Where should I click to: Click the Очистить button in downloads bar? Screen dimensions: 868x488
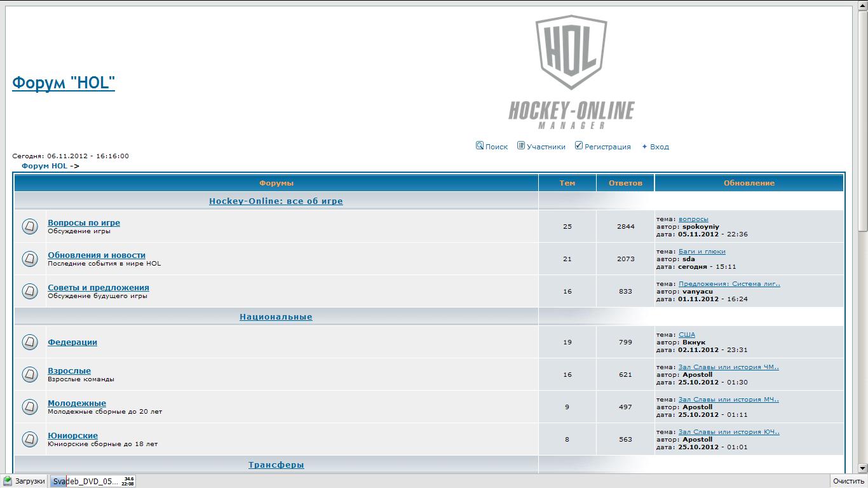849,481
